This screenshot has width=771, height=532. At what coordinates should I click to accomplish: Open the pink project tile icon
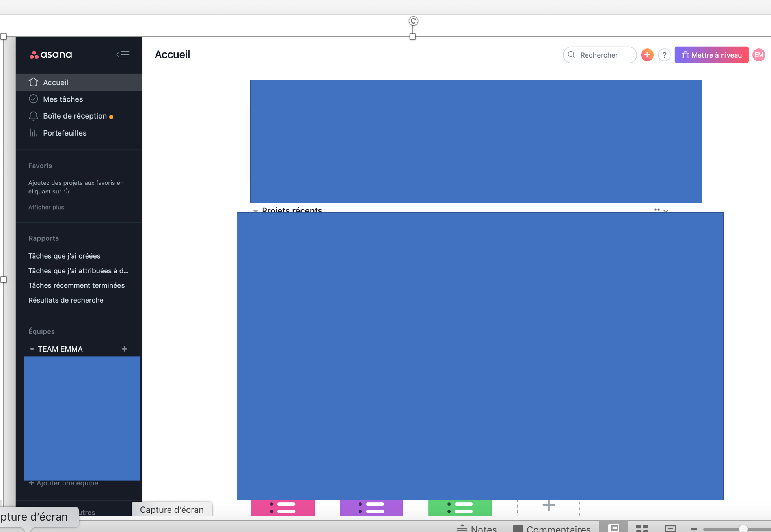coord(283,508)
